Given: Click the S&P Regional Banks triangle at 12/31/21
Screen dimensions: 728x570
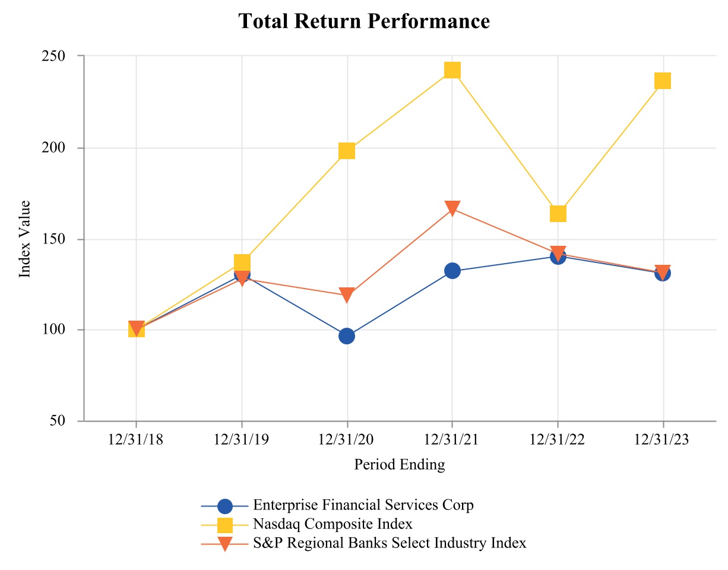Looking at the screenshot, I should 452,208.
